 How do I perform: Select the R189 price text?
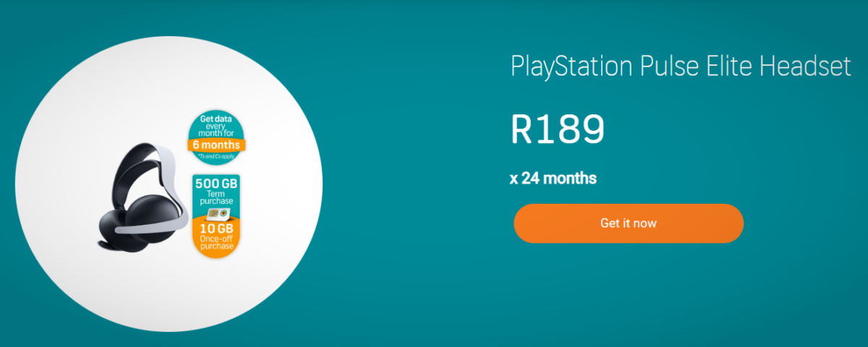[x=557, y=129]
